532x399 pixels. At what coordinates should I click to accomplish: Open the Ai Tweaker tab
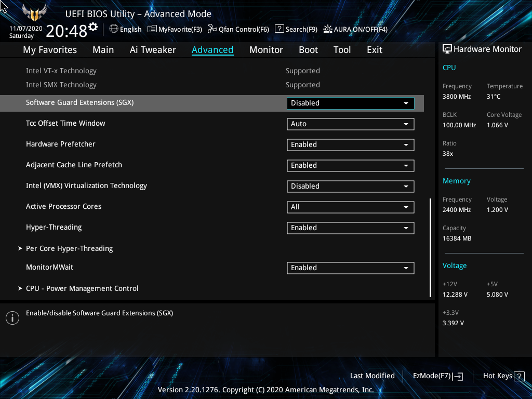click(153, 50)
